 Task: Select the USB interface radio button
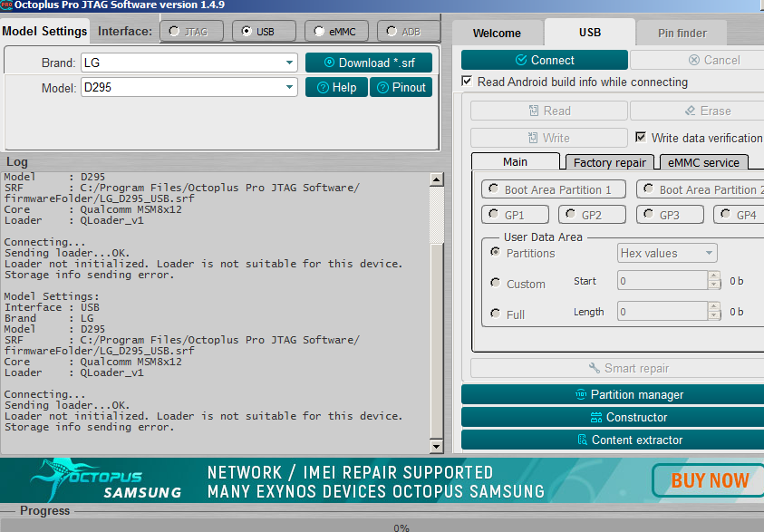click(x=247, y=31)
